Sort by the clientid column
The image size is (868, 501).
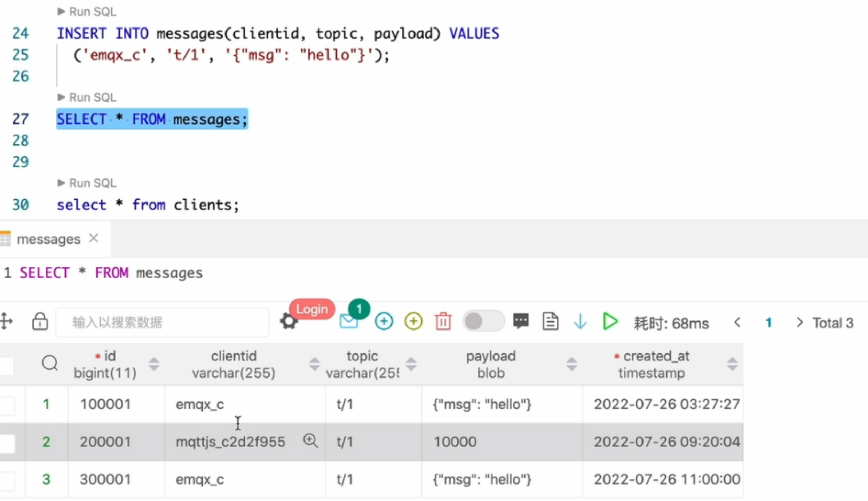pyautogui.click(x=314, y=364)
